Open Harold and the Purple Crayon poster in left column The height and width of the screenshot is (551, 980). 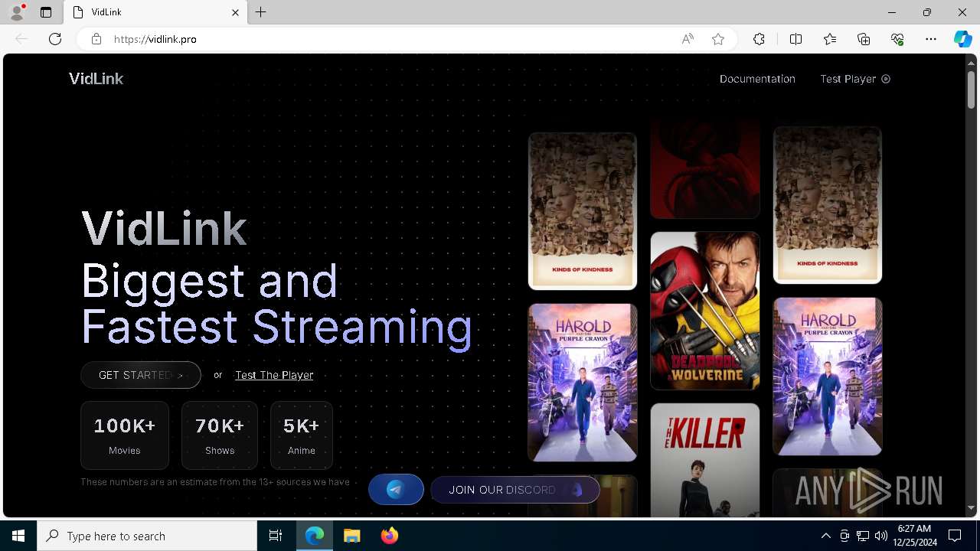[583, 383]
